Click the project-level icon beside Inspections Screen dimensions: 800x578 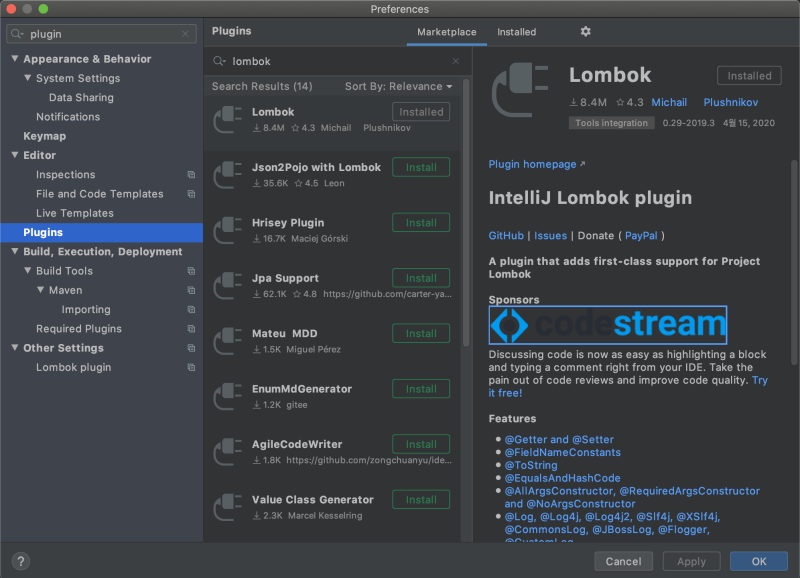191,174
